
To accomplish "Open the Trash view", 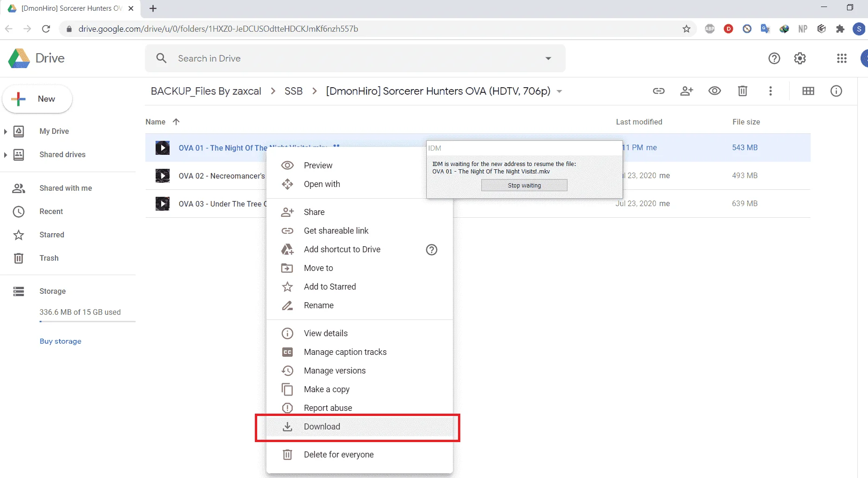I will [x=49, y=258].
